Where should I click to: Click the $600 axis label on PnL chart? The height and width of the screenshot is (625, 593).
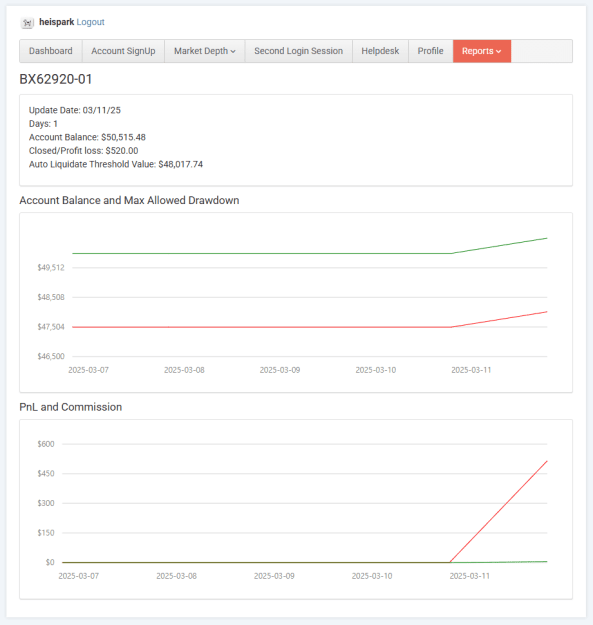46,444
